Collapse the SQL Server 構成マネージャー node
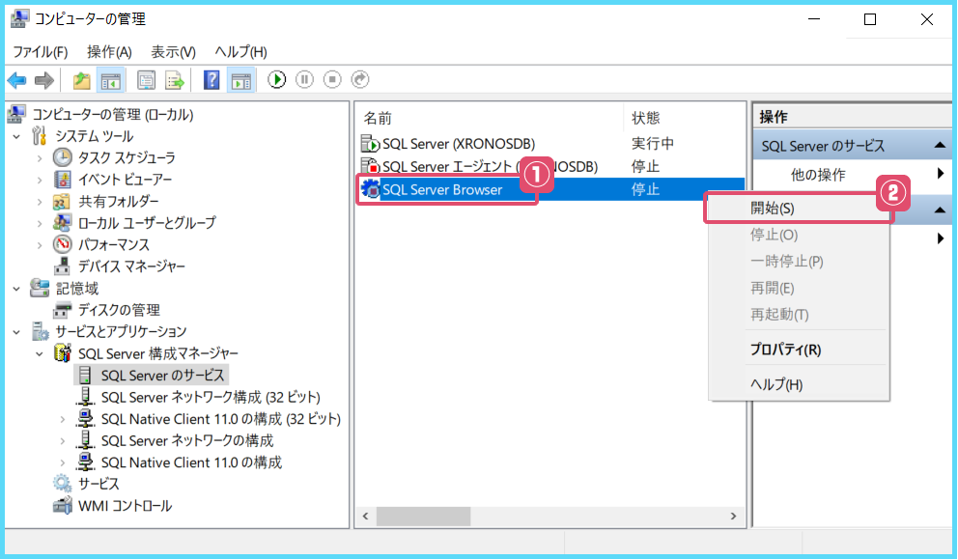Screen dimensions: 958x560 (x=40, y=353)
